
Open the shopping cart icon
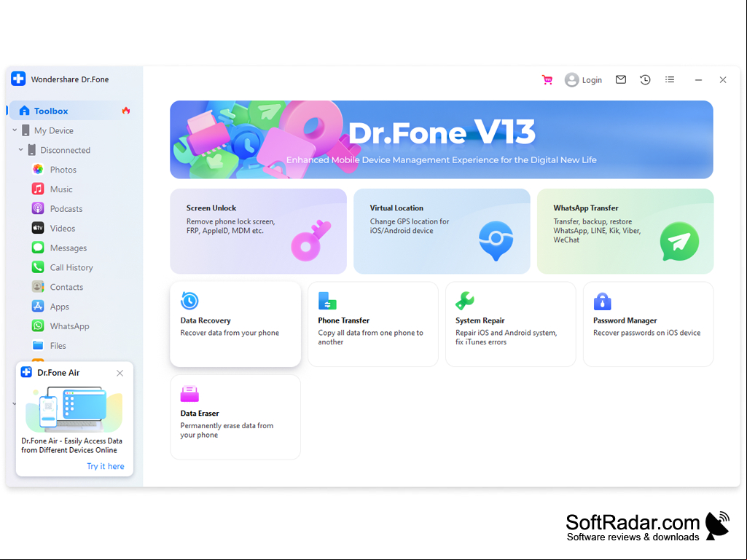click(547, 80)
